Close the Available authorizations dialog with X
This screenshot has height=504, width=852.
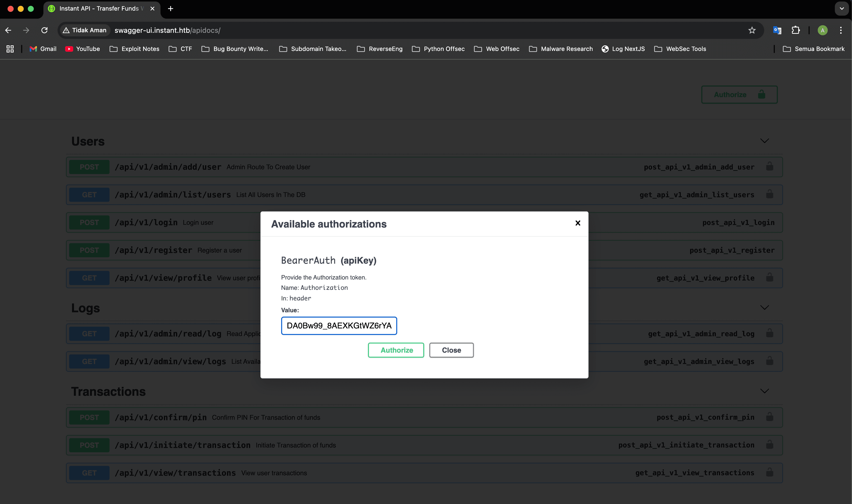point(577,223)
